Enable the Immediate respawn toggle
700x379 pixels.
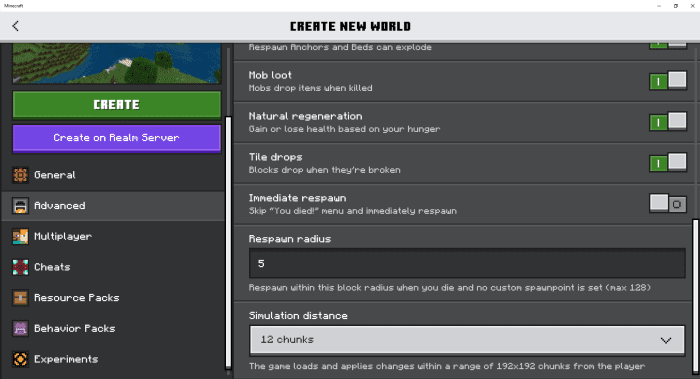(668, 204)
